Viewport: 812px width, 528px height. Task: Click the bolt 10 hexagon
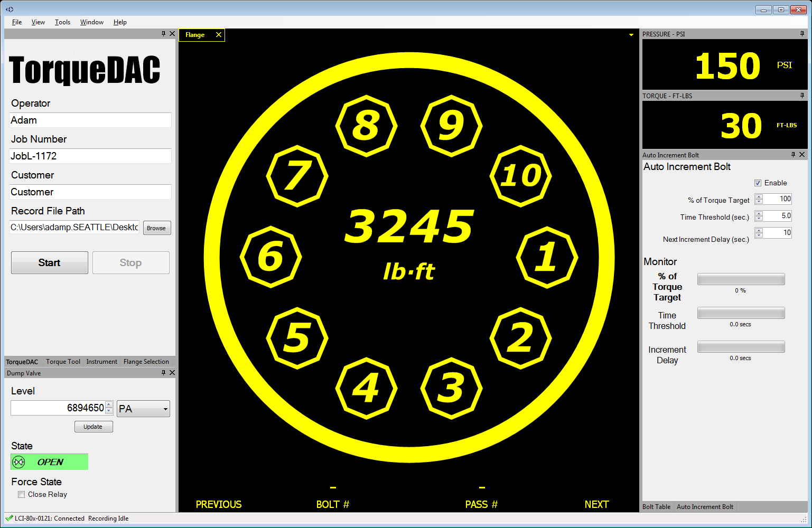[x=521, y=176]
